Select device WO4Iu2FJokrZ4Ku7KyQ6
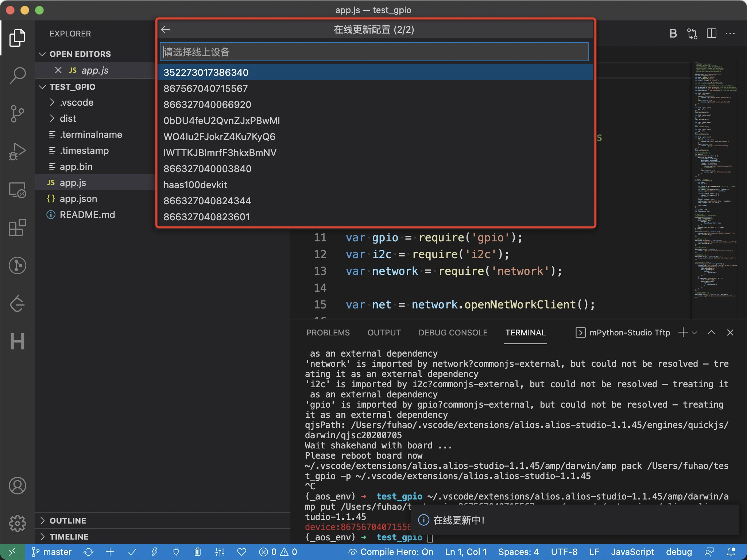The width and height of the screenshot is (747, 560). pyautogui.click(x=376, y=136)
